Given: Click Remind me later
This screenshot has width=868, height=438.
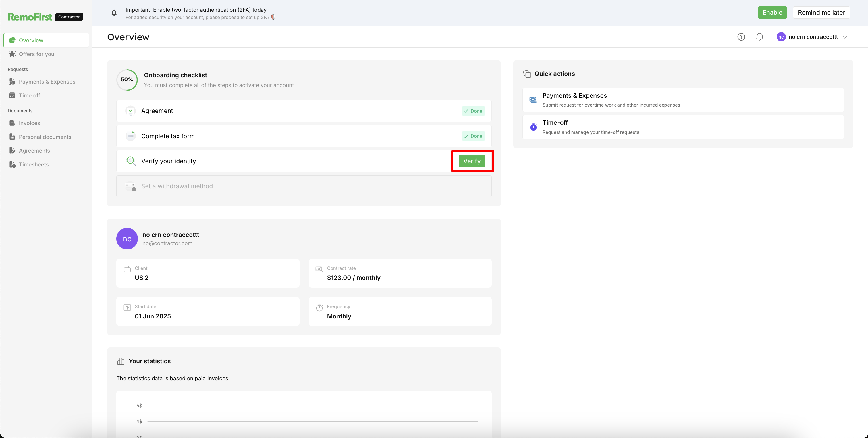Looking at the screenshot, I should (x=821, y=12).
